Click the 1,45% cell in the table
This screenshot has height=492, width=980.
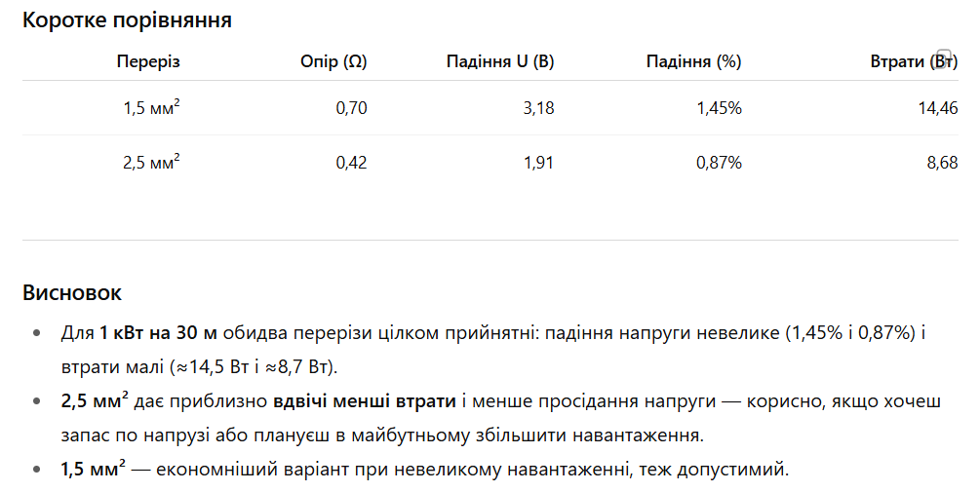pos(720,108)
